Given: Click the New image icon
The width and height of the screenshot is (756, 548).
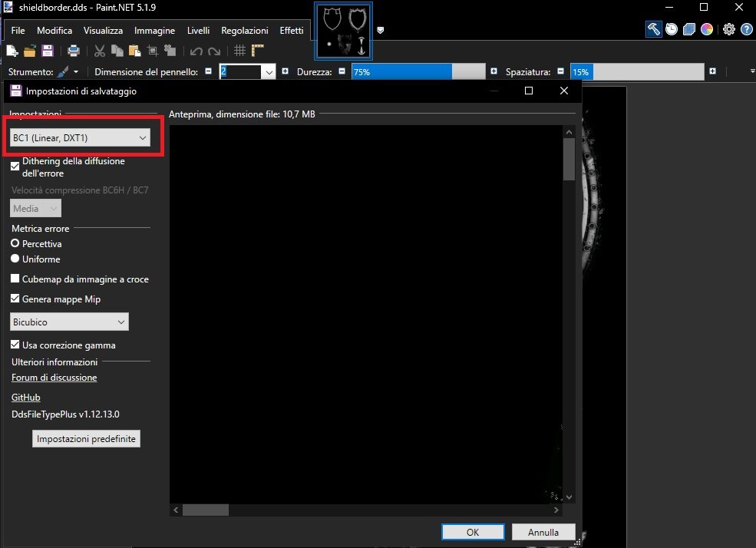Looking at the screenshot, I should 12,51.
